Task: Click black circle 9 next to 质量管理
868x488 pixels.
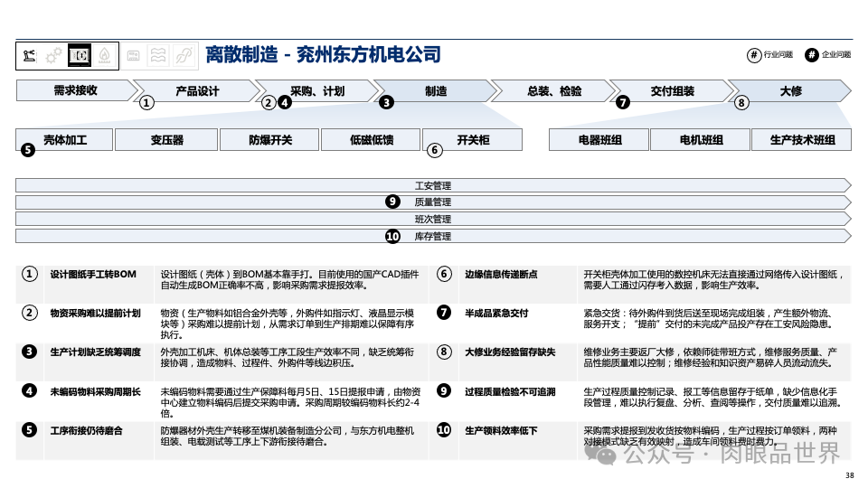Action: click(392, 202)
